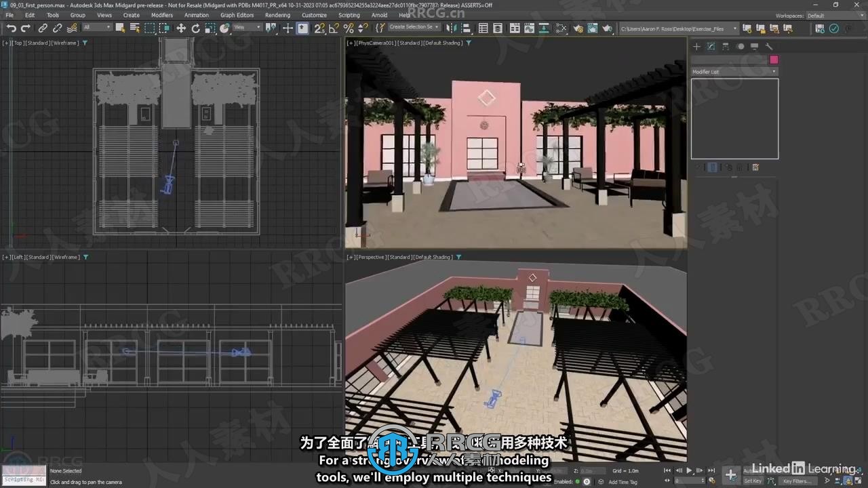Image resolution: width=868 pixels, height=488 pixels.
Task: Click the Edit Named Selection Sets icon
Action: (380, 28)
